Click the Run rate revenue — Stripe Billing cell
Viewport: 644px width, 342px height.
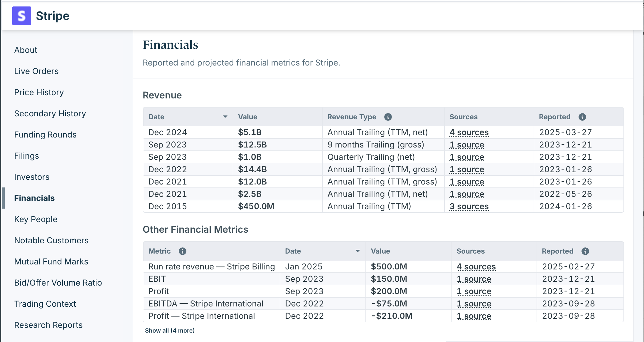(x=212, y=267)
